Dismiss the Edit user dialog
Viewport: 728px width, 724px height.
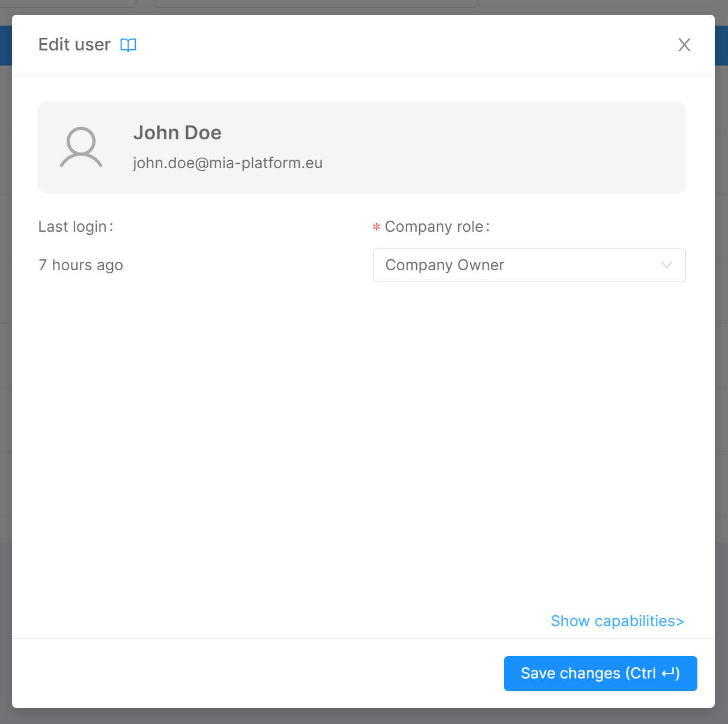tap(684, 44)
